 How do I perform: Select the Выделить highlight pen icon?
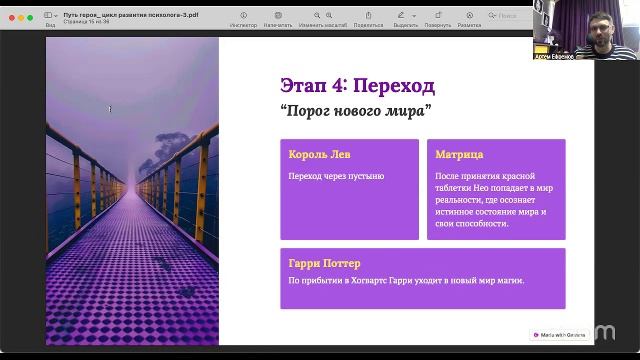coord(401,15)
